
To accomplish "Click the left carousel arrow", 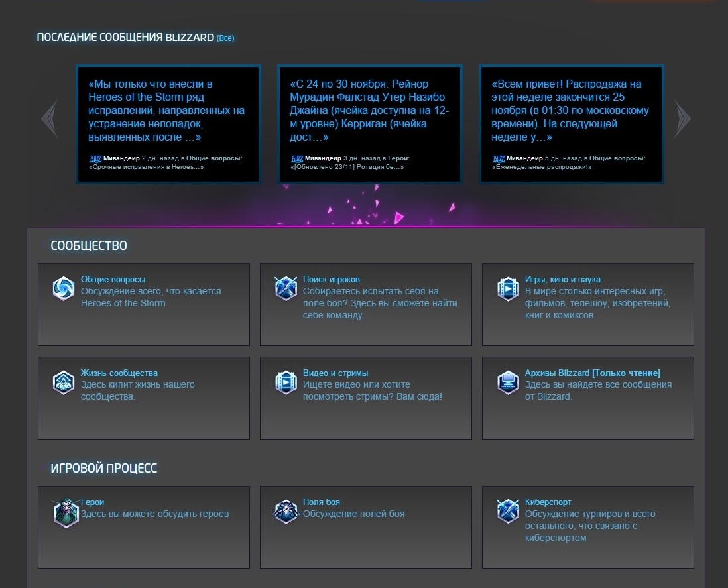I will (x=49, y=119).
